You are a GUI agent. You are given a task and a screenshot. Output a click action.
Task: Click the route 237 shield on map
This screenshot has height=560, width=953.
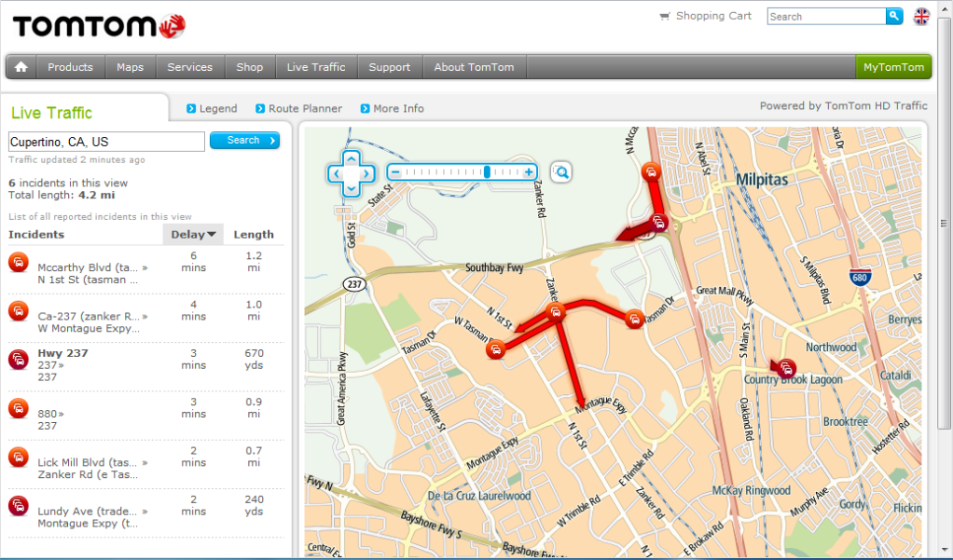tap(354, 283)
